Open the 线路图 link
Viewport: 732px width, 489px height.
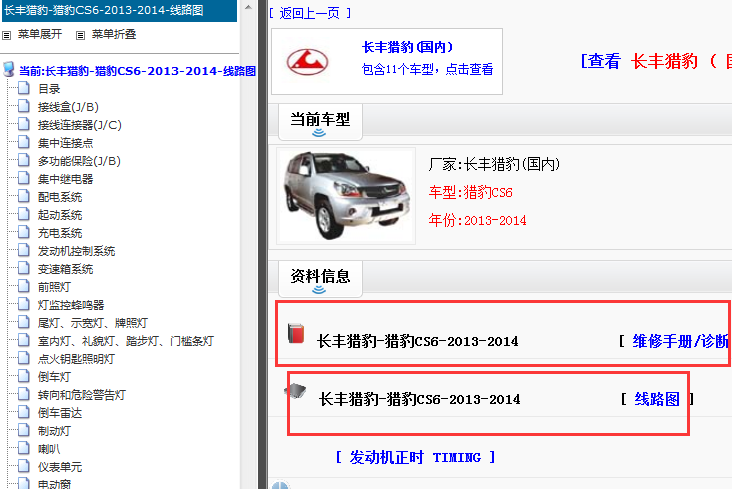point(657,399)
